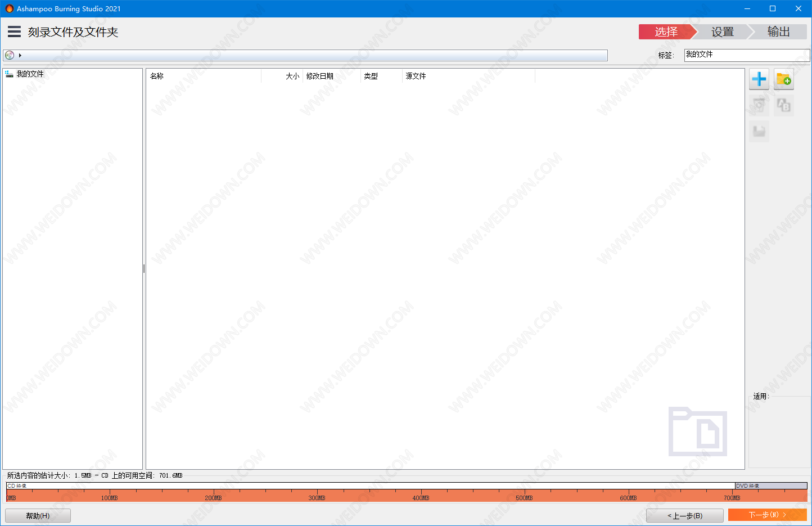Click the Ashampoo flame logo in the title bar
The image size is (812, 526).
tap(9, 8)
